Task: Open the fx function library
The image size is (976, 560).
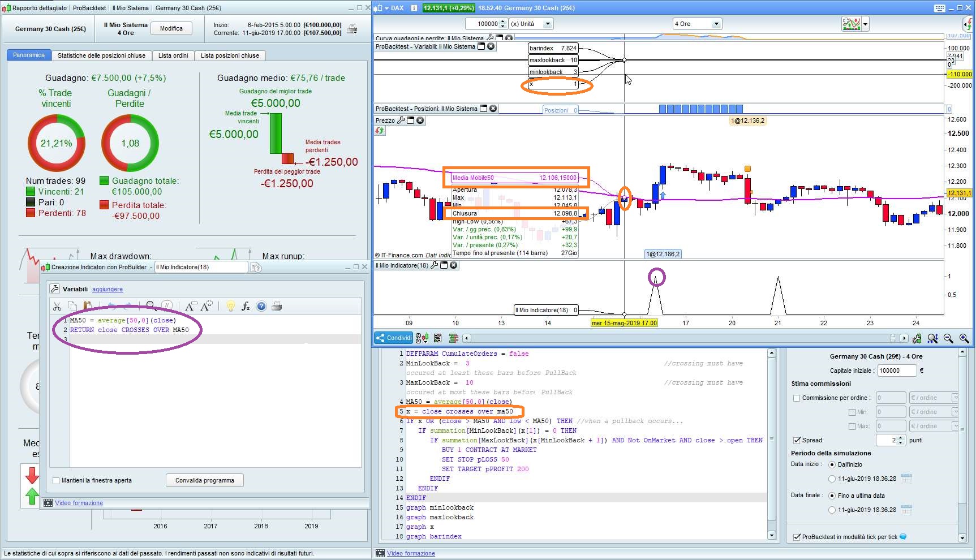Action: point(246,306)
